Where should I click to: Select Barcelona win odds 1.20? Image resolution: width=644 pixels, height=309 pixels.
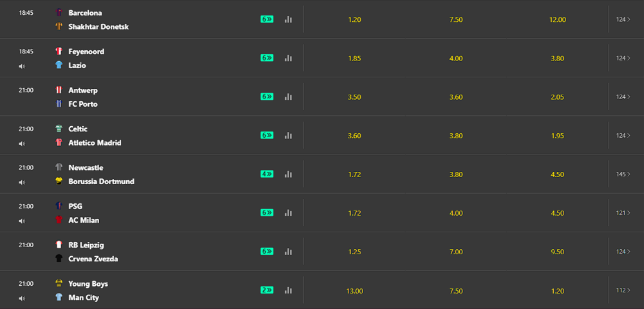click(354, 20)
